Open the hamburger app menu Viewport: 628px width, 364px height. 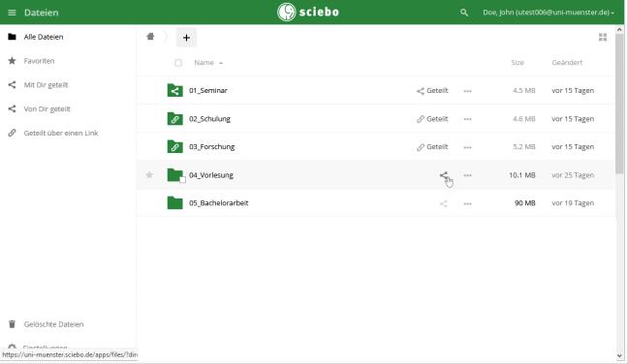(12, 13)
